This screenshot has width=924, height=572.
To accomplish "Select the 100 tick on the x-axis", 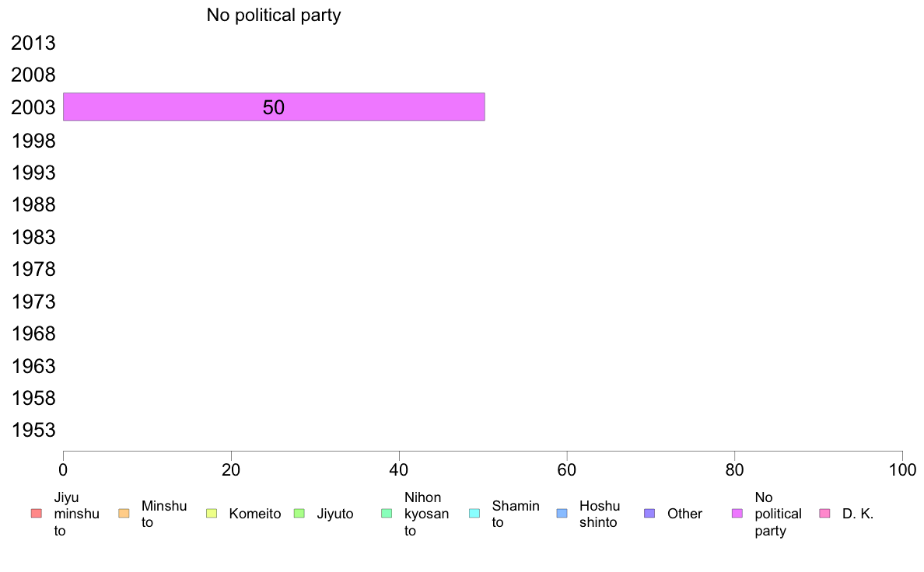I will (902, 469).
